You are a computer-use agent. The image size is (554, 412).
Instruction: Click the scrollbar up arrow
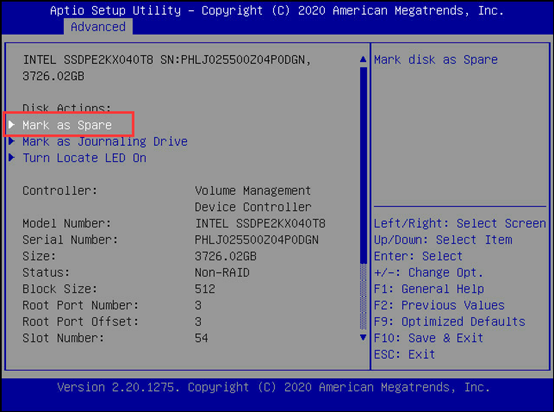click(x=363, y=59)
